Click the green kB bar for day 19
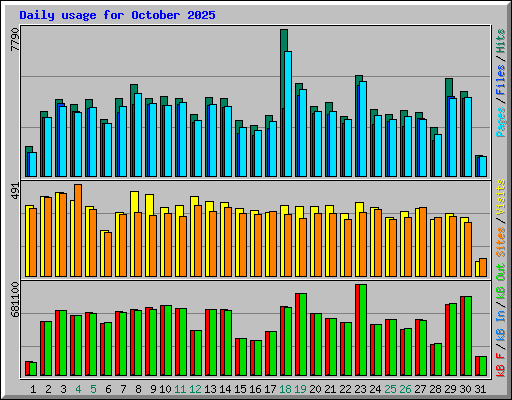 tap(303, 335)
